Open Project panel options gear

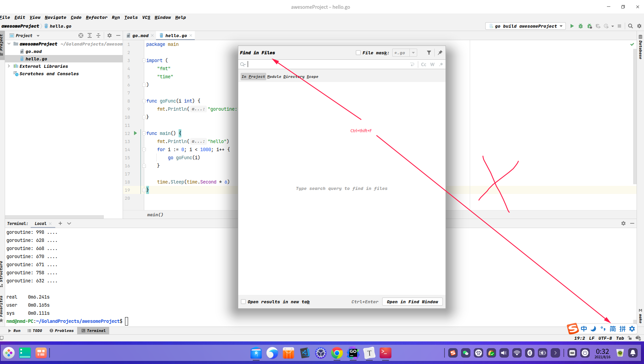[110, 35]
